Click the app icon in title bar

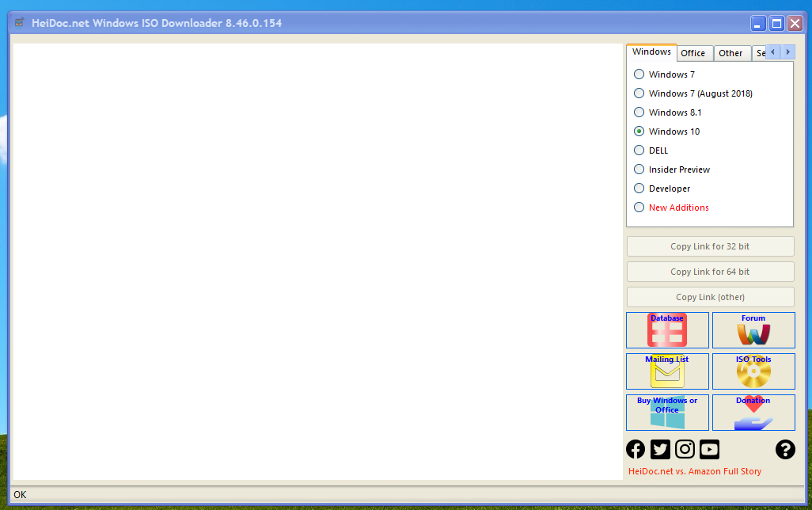tap(20, 23)
